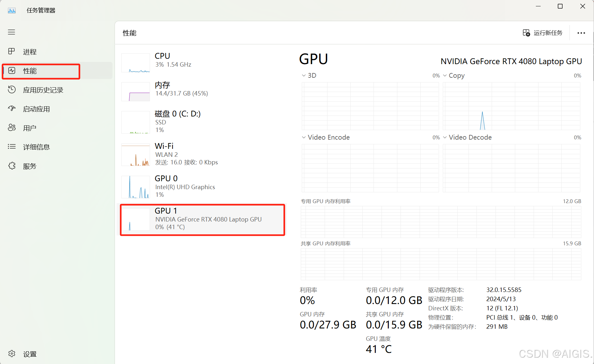Image resolution: width=594 pixels, height=364 pixels.
Task: Click the Settings (设置) gear icon
Action: pos(12,354)
